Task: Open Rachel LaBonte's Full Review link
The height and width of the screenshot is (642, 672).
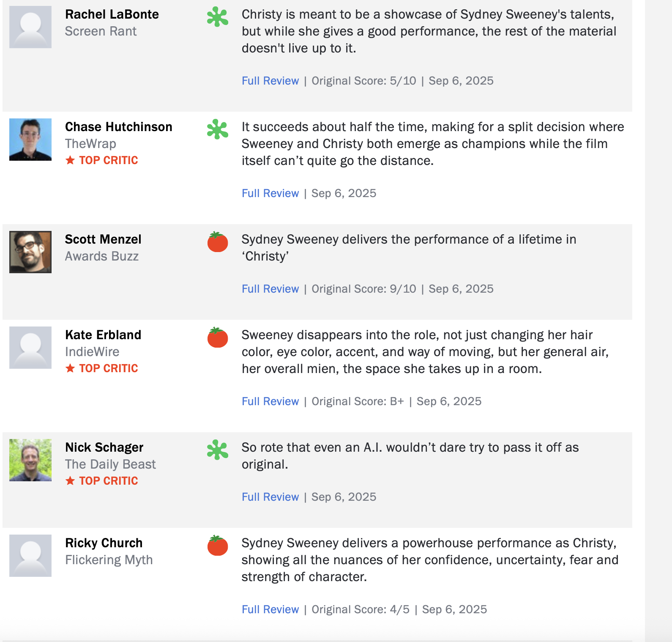Action: [x=270, y=81]
